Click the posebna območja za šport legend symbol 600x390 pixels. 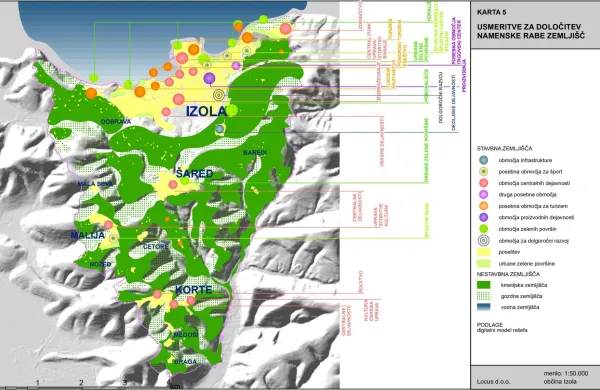pyautogui.click(x=484, y=171)
